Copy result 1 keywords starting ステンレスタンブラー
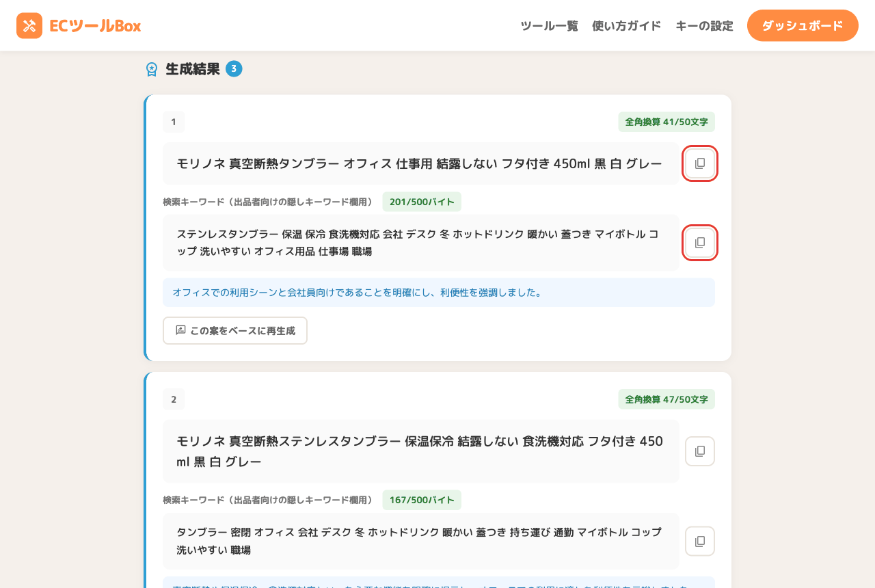Image resolution: width=875 pixels, height=588 pixels. pyautogui.click(x=700, y=243)
